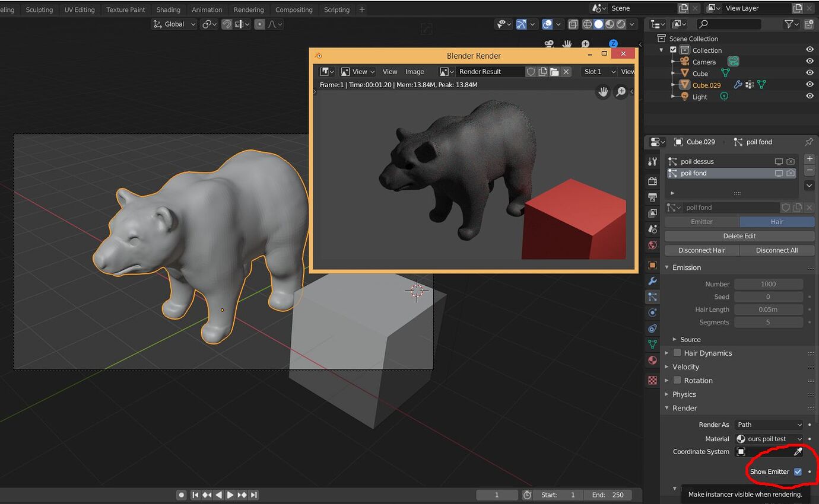Open the Physics properties tab icon

tap(652, 312)
